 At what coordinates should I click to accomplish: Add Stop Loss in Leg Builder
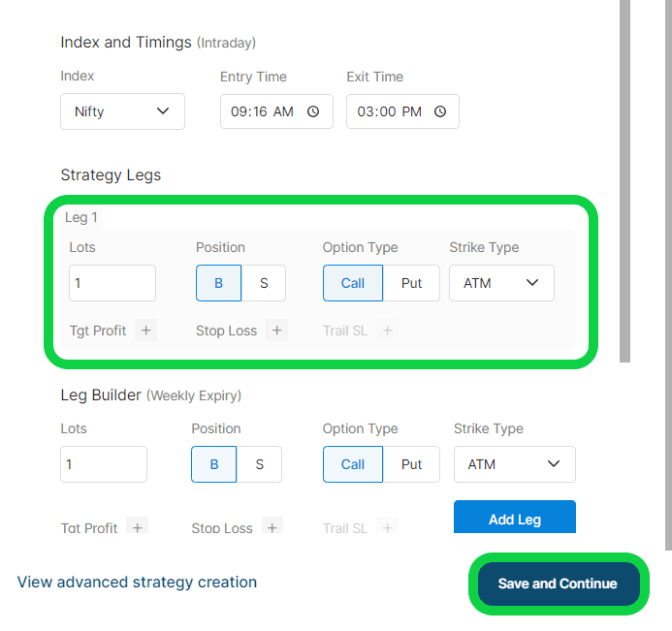(272, 527)
